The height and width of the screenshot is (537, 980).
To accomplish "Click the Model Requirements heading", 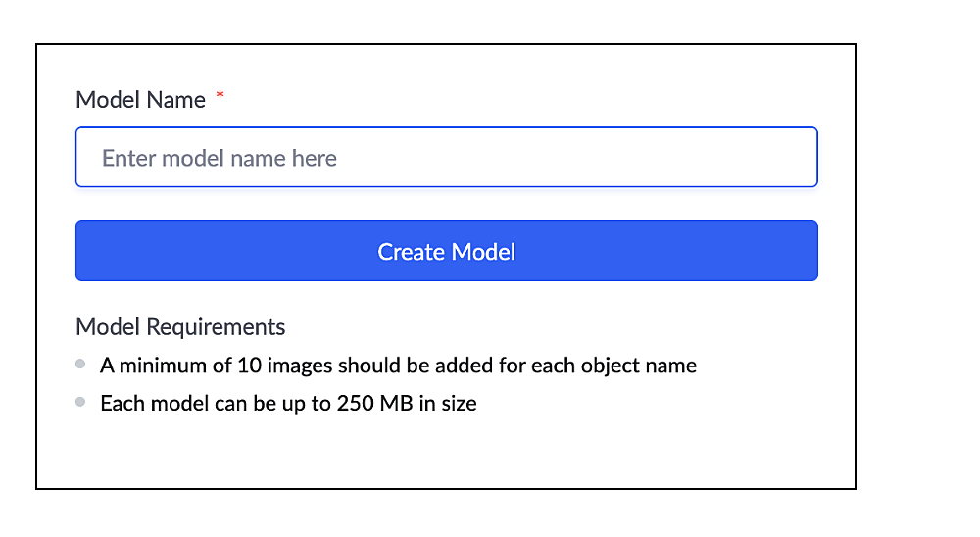I will pos(180,327).
